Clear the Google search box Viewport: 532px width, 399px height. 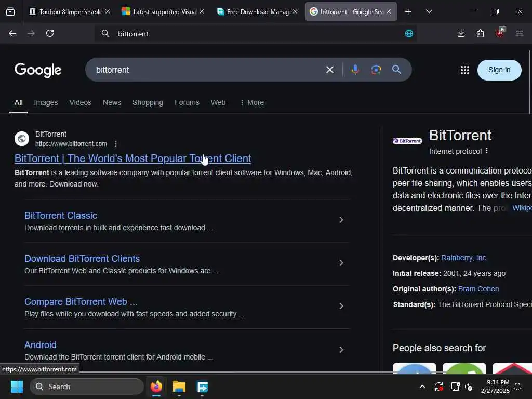(x=330, y=70)
